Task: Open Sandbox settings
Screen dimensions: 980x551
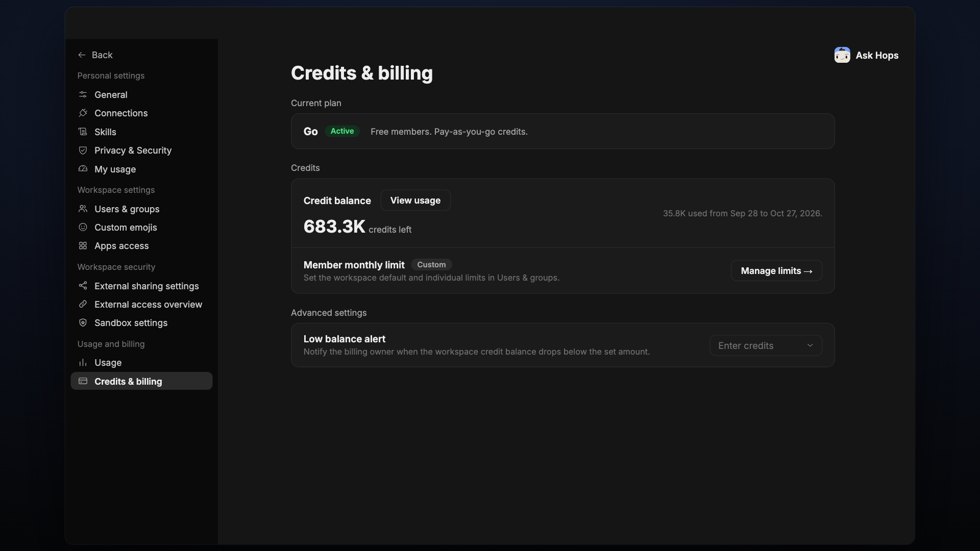Action: (141, 322)
